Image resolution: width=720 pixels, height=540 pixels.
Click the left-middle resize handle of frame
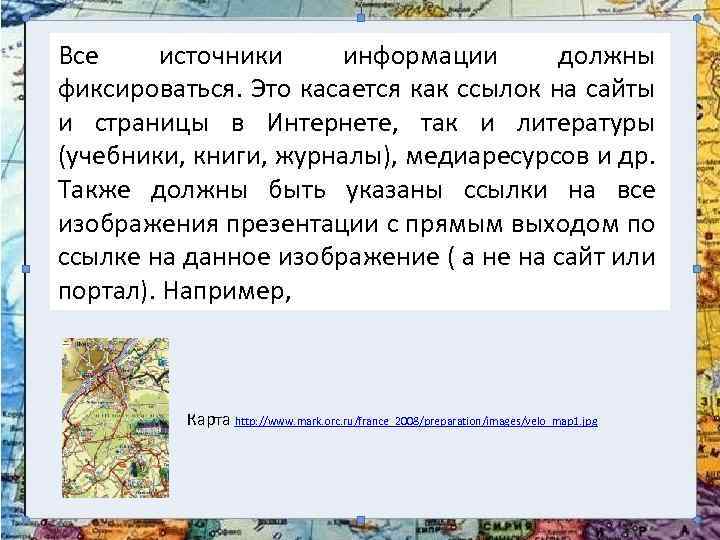coord(26,269)
